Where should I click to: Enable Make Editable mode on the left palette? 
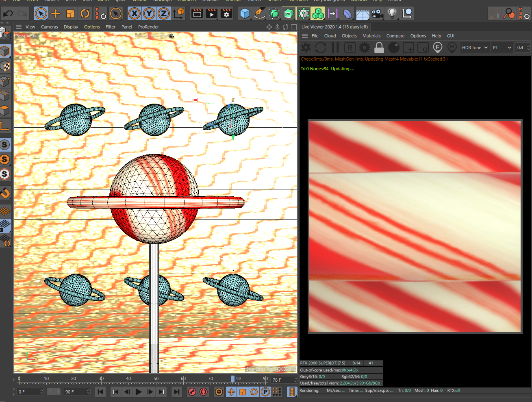tap(5, 33)
